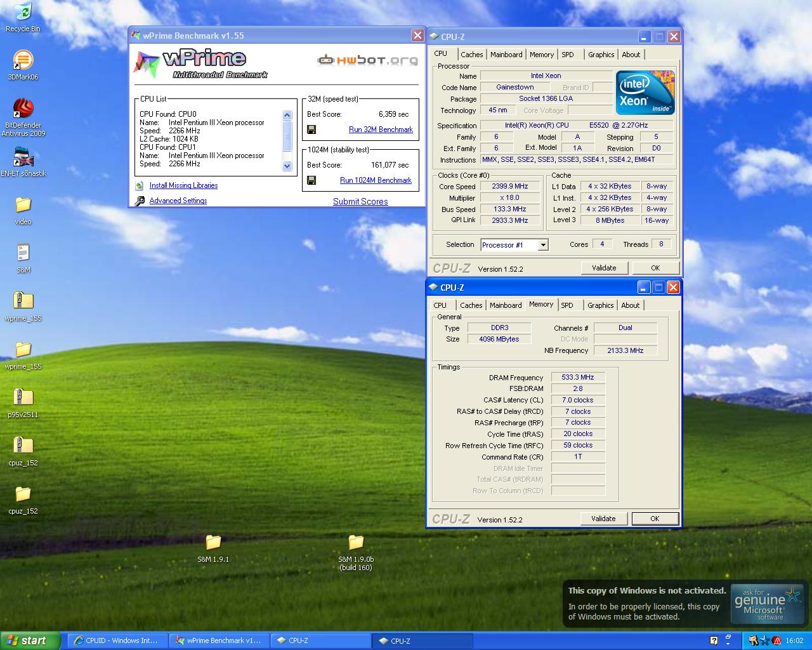Image resolution: width=812 pixels, height=650 pixels.
Task: Switch to CPU tab in lower CPU-Z
Action: [x=440, y=305]
